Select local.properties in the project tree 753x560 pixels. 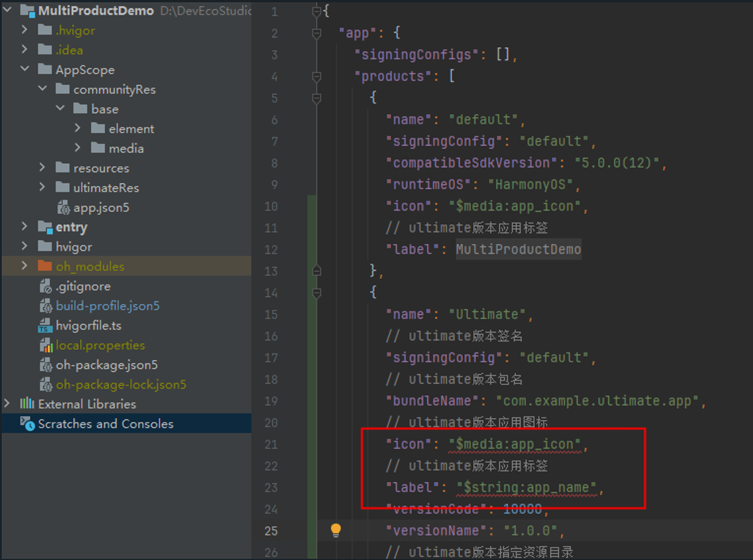pos(100,345)
